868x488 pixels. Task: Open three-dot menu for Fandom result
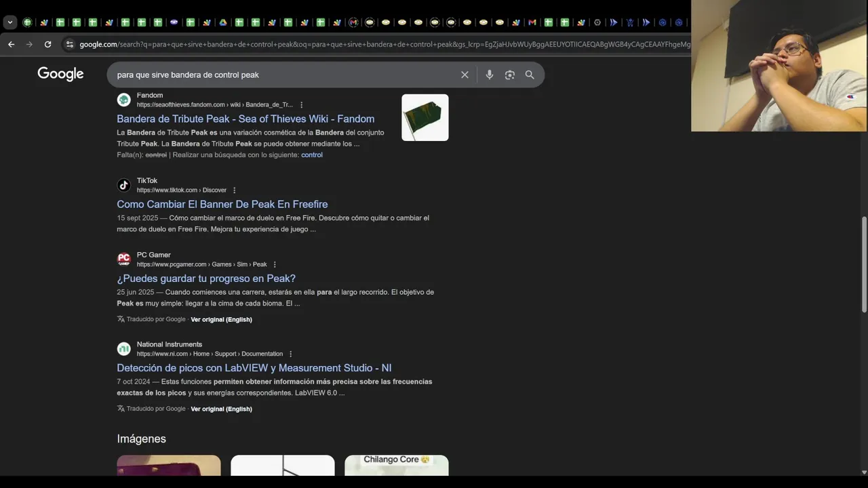[302, 105]
